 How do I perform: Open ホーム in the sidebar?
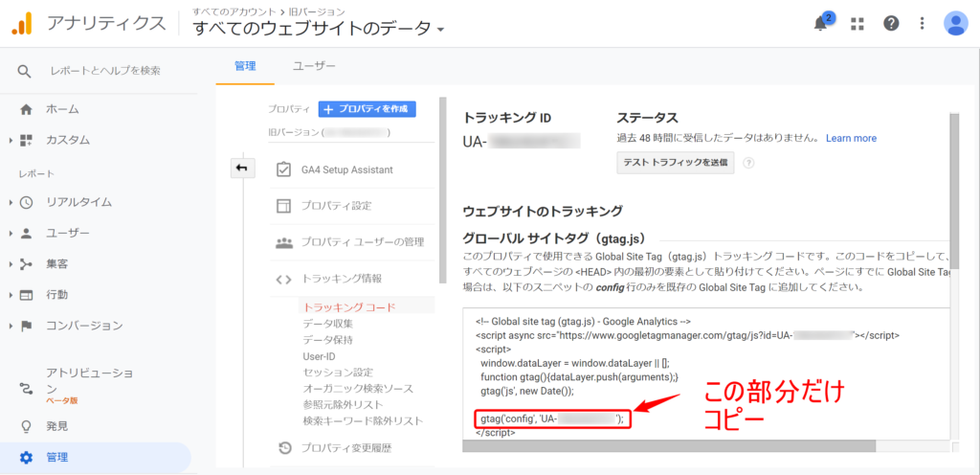point(62,109)
